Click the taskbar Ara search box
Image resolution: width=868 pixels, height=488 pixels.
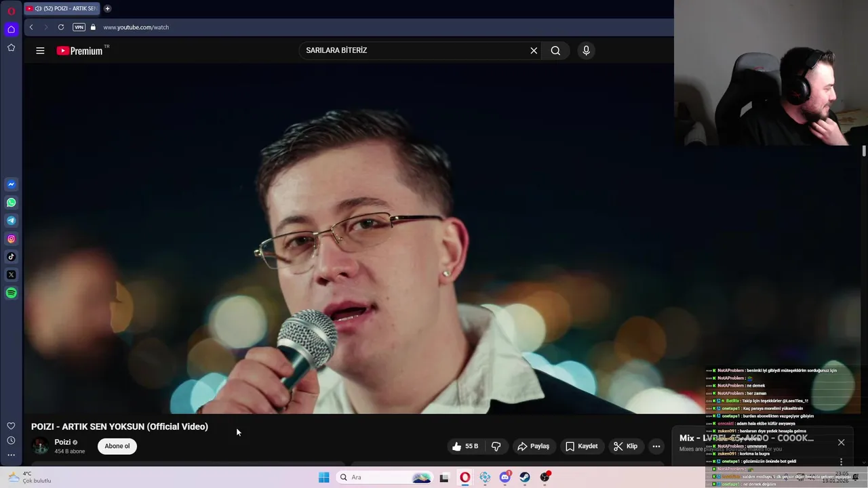pos(384,477)
